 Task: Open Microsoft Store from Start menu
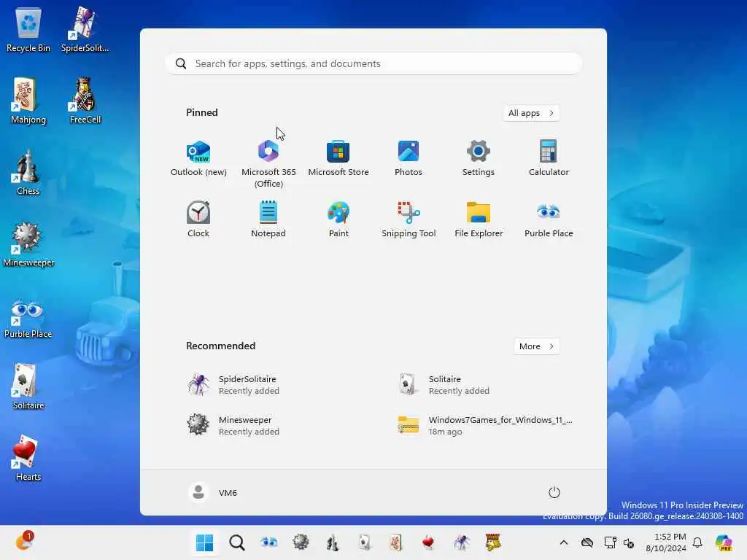(x=338, y=158)
